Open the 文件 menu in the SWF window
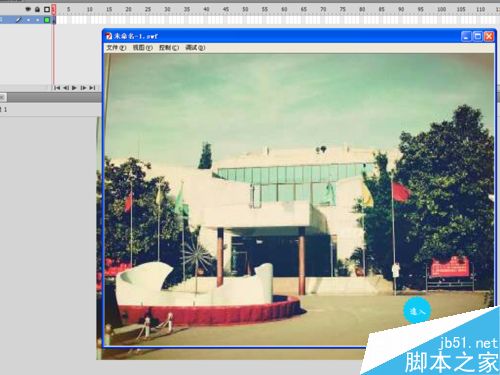The image size is (500, 375). point(116,48)
